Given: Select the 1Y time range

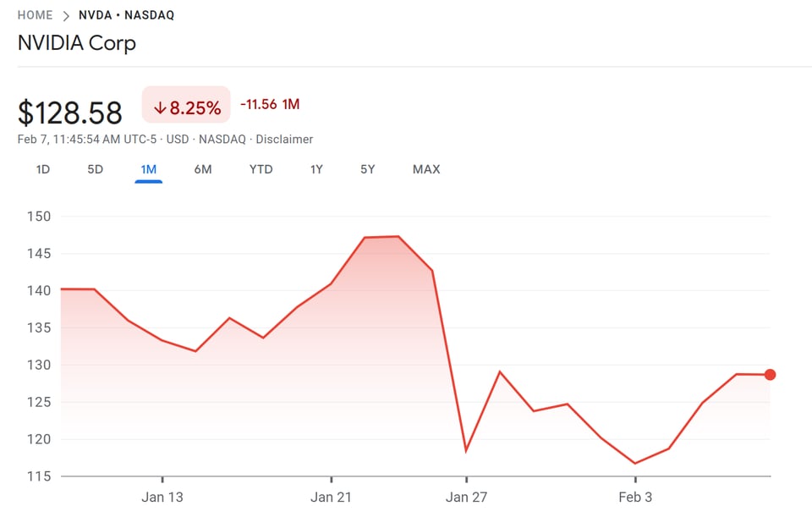Looking at the screenshot, I should pyautogui.click(x=316, y=169).
